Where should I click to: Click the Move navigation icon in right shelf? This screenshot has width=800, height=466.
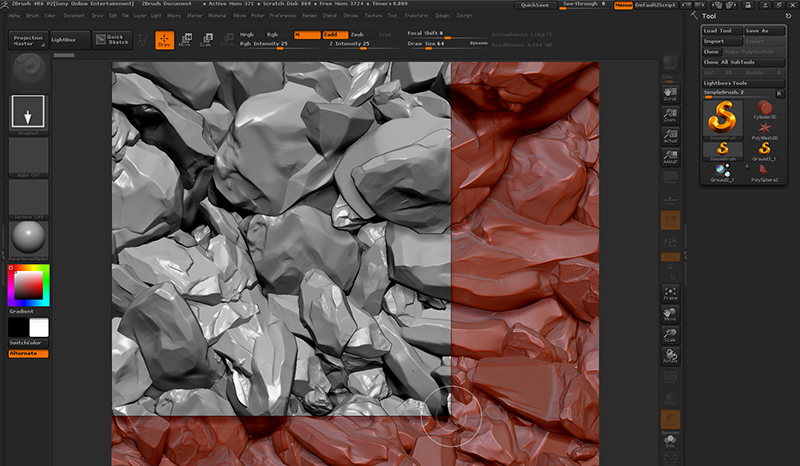670,314
